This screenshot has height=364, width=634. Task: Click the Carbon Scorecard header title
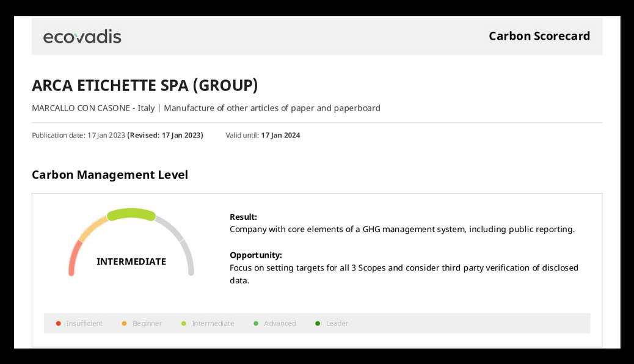click(x=539, y=36)
